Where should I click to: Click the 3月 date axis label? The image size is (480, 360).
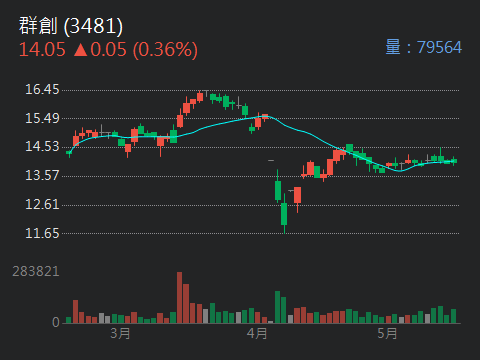point(120,333)
